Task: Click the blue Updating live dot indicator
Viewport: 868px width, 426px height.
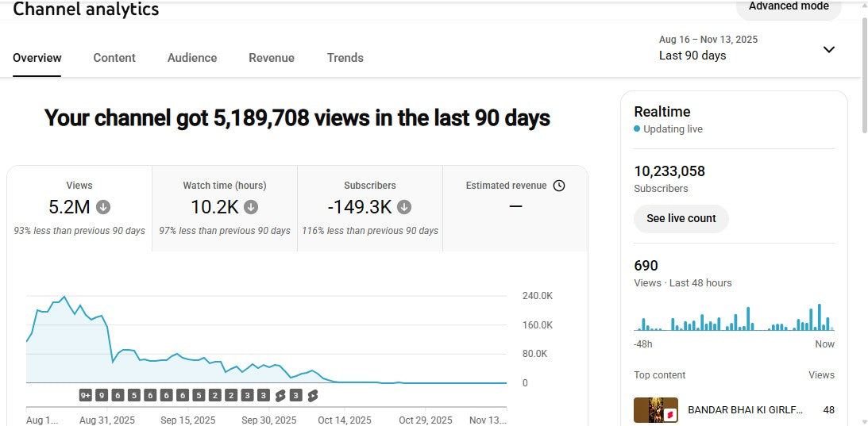Action: pyautogui.click(x=637, y=129)
